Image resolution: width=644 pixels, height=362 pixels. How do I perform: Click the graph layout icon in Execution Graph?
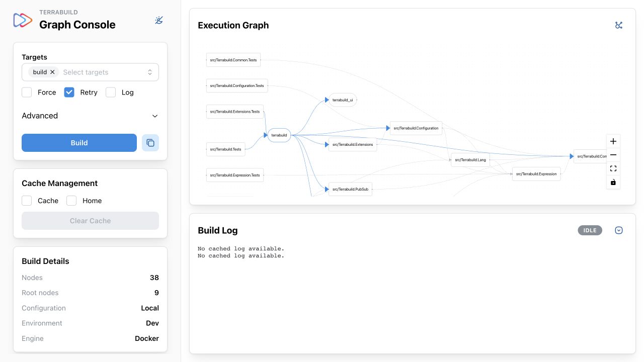[x=619, y=25]
